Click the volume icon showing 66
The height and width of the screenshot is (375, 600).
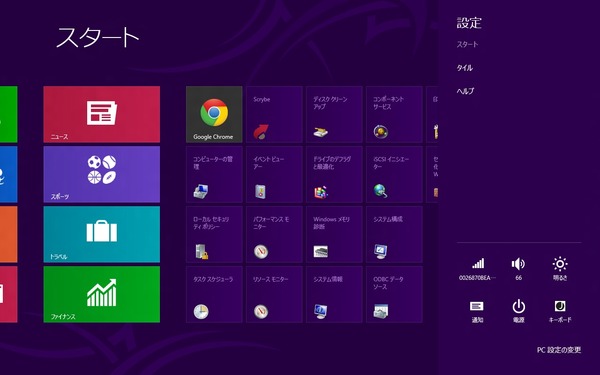tap(518, 269)
